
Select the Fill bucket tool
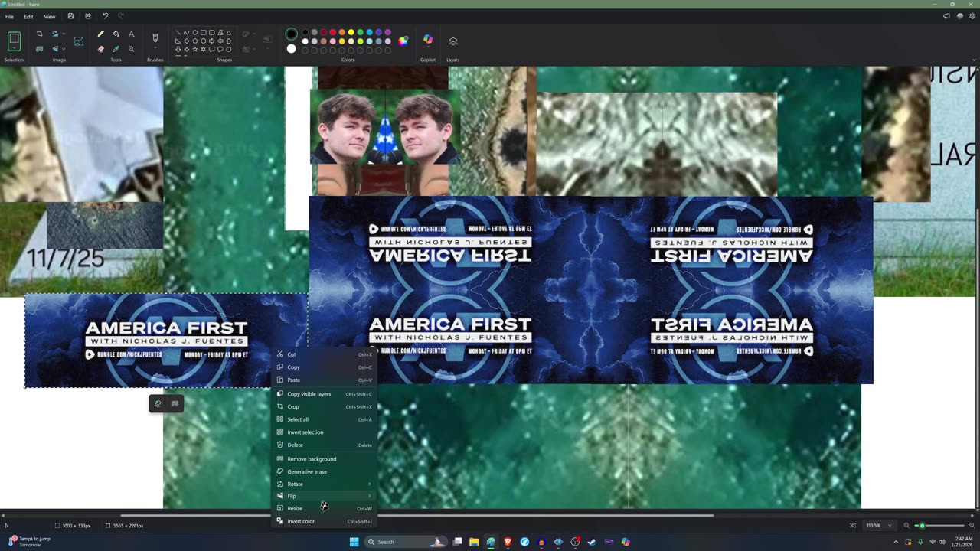[x=116, y=34]
